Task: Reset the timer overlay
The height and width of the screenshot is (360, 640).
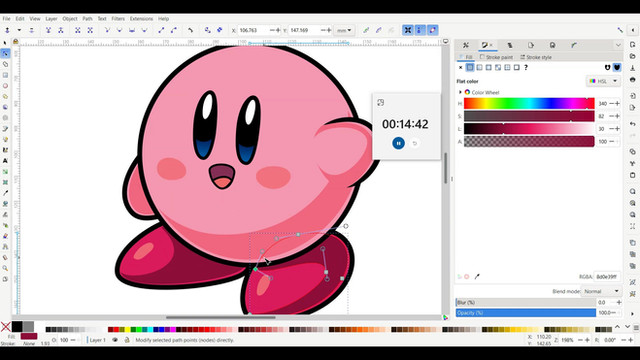Action: coord(415,143)
